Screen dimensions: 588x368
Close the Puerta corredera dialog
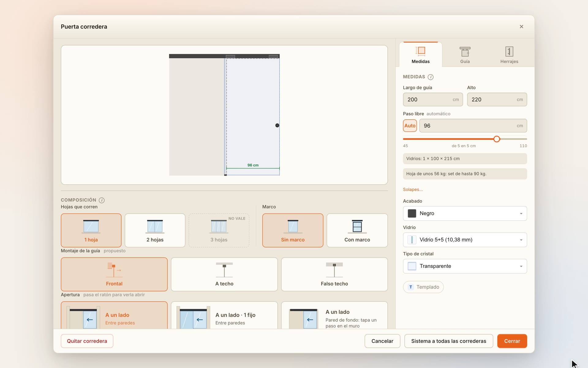(x=521, y=27)
